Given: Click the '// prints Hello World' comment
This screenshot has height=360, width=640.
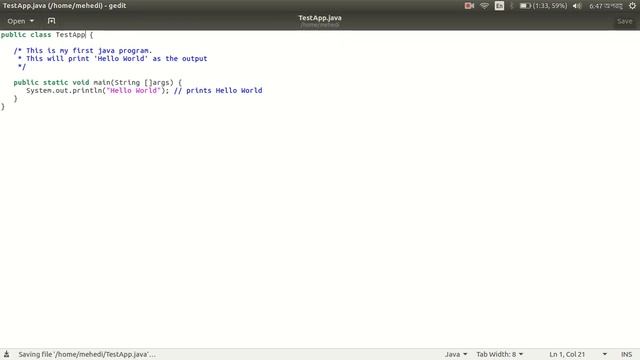Looking at the screenshot, I should [x=218, y=91].
